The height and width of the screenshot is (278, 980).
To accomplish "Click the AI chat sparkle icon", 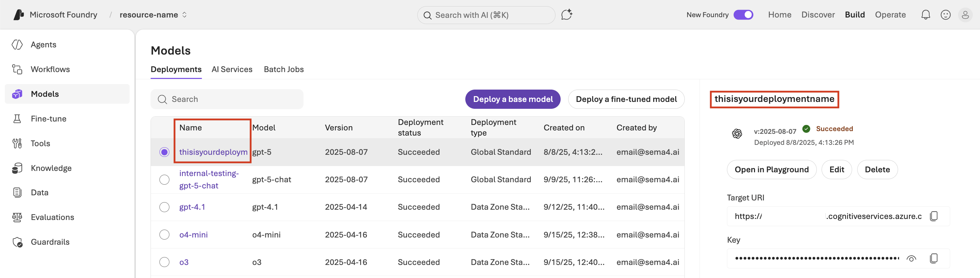I will tap(567, 15).
